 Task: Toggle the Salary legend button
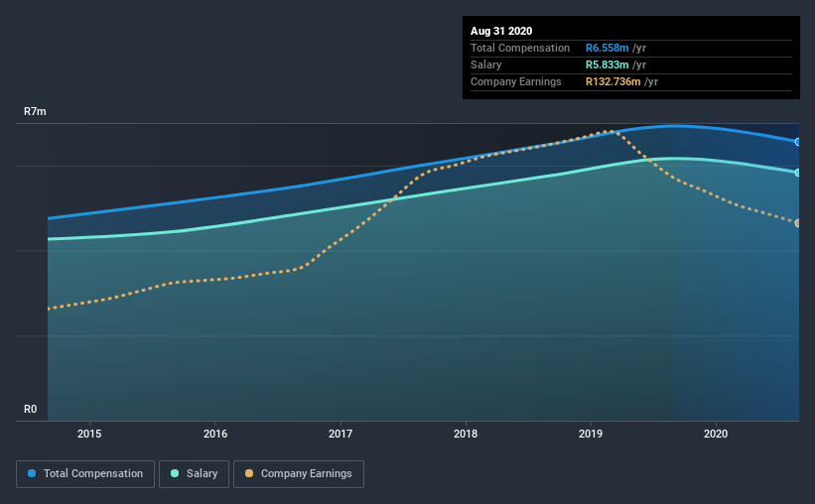click(x=194, y=474)
